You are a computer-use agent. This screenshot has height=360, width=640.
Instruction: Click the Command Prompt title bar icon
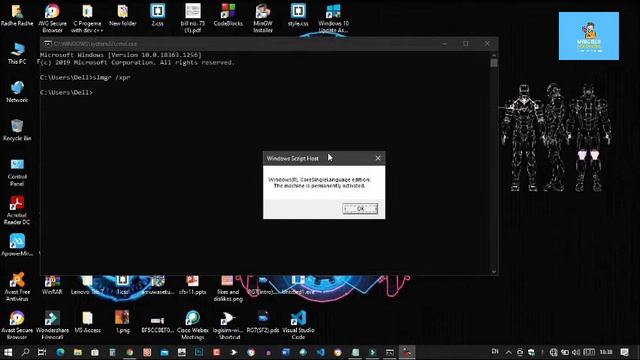[47, 44]
